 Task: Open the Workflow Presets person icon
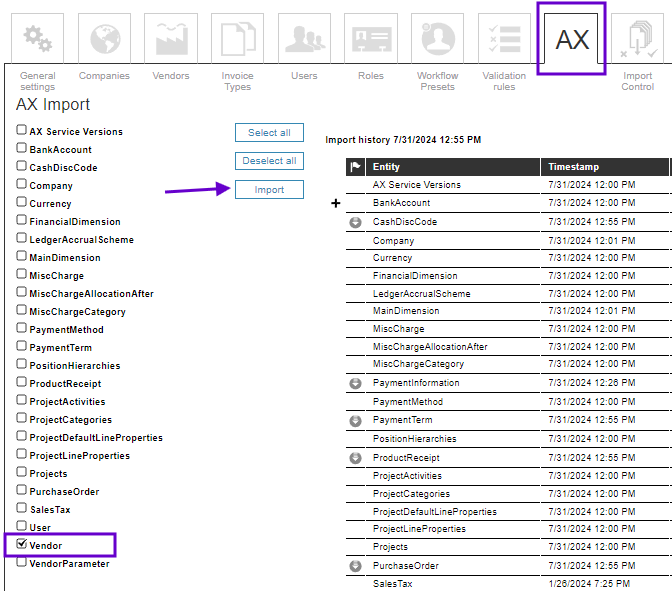coord(438,38)
